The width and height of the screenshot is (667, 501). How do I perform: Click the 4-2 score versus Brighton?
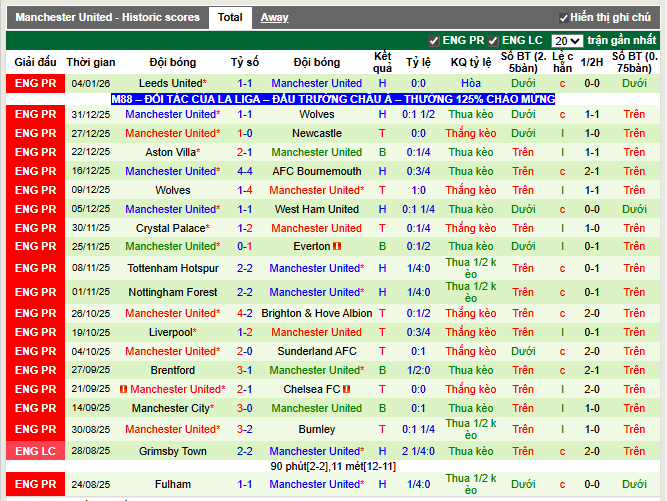point(245,313)
